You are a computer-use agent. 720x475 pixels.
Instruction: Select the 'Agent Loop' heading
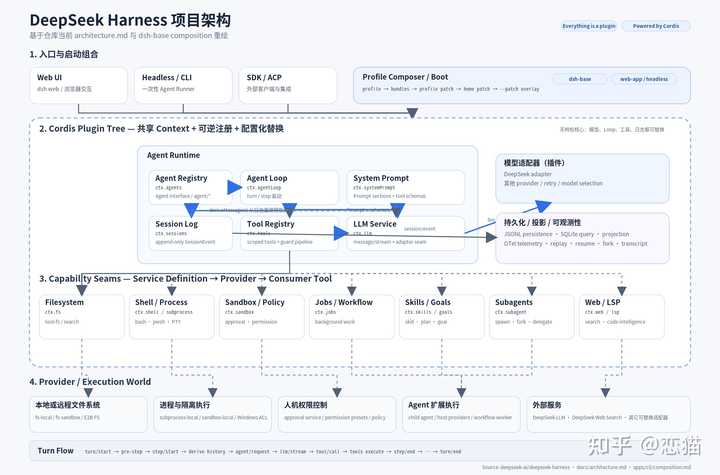point(267,178)
